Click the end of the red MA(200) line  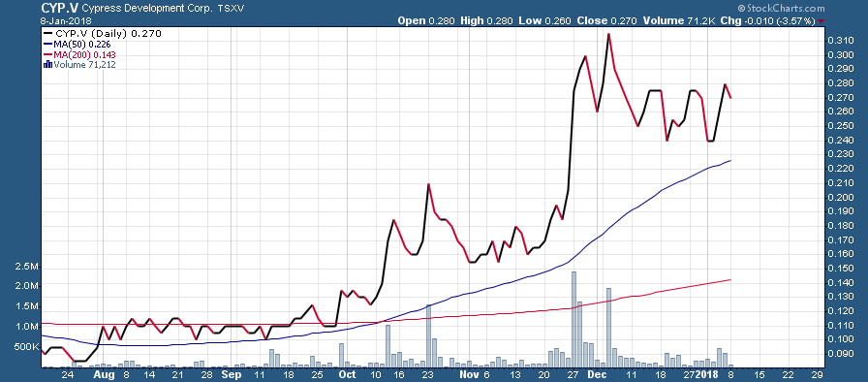(731, 279)
